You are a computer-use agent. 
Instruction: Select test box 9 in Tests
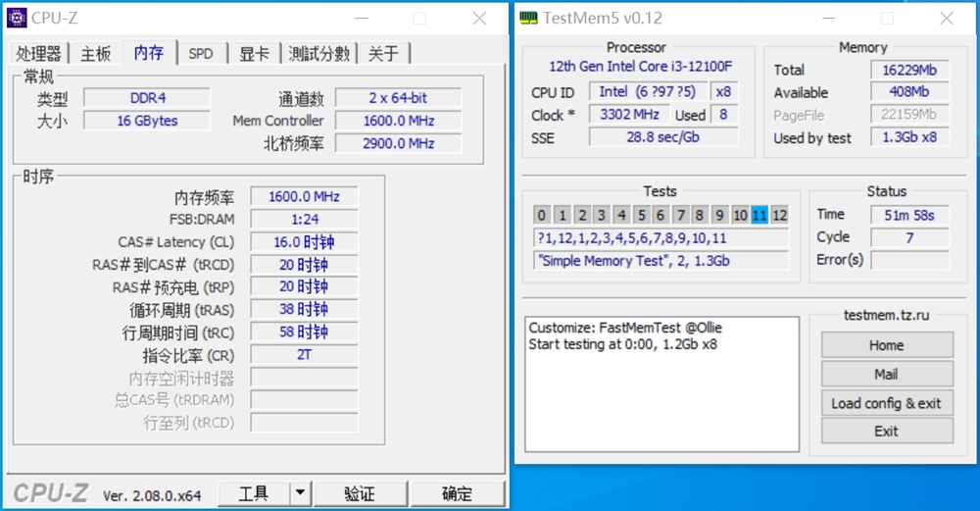coord(720,215)
